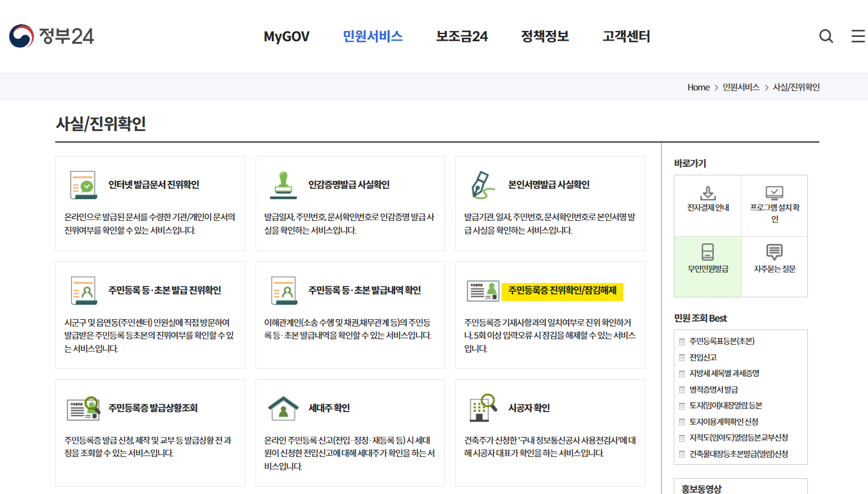
Task: Click the 정부24 logo
Action: pos(52,36)
